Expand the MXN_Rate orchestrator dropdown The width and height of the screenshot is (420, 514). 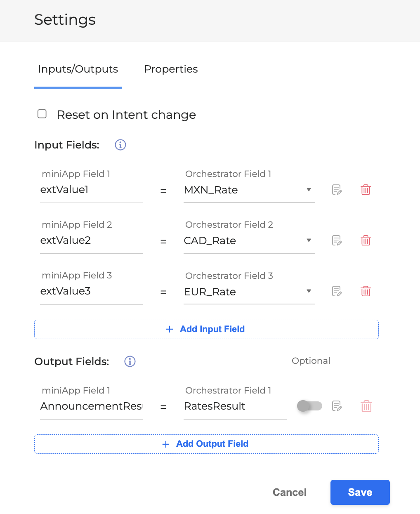point(309,190)
